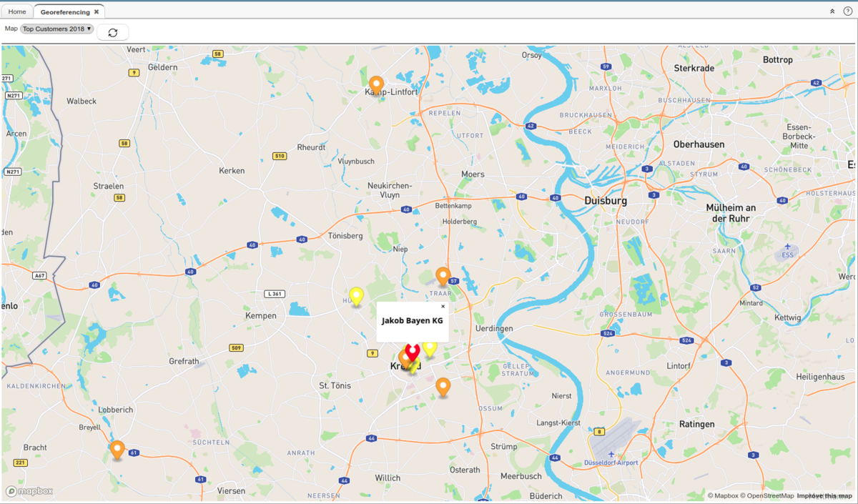Image resolution: width=858 pixels, height=504 pixels.
Task: Select the yellow marker at Hüls
Action: [x=355, y=295]
